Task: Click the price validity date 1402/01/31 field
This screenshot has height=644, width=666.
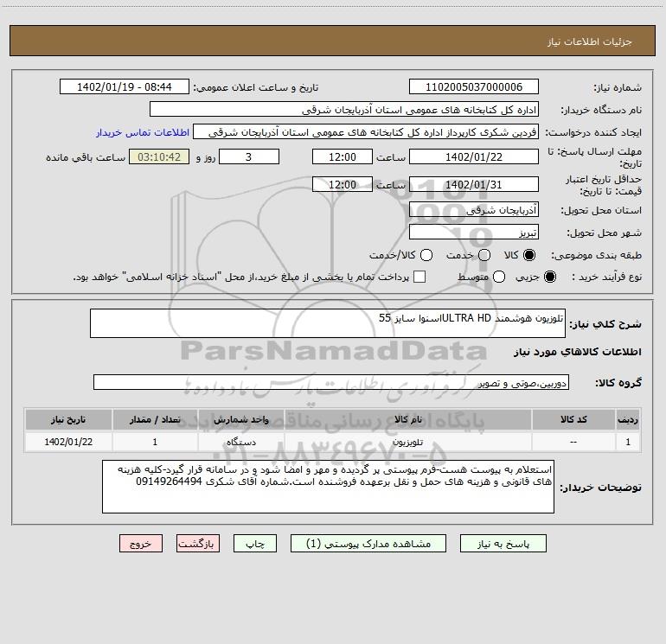Action: [474, 184]
